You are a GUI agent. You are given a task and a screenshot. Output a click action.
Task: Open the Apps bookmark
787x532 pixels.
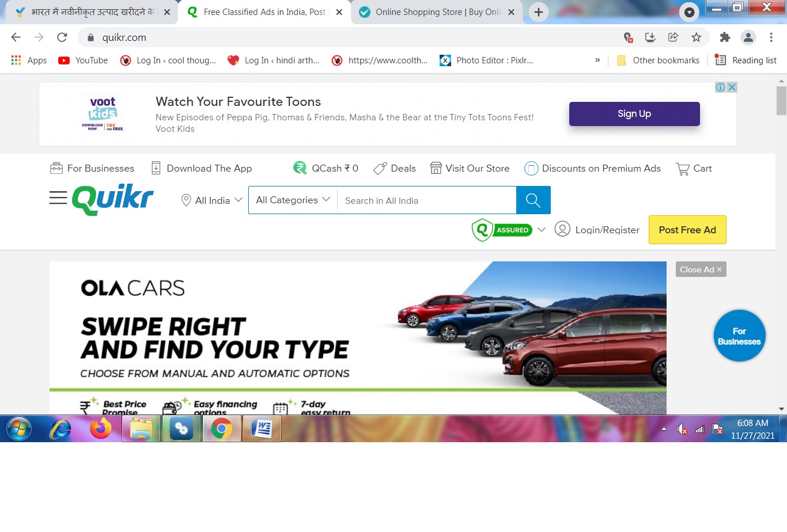pyautogui.click(x=29, y=60)
